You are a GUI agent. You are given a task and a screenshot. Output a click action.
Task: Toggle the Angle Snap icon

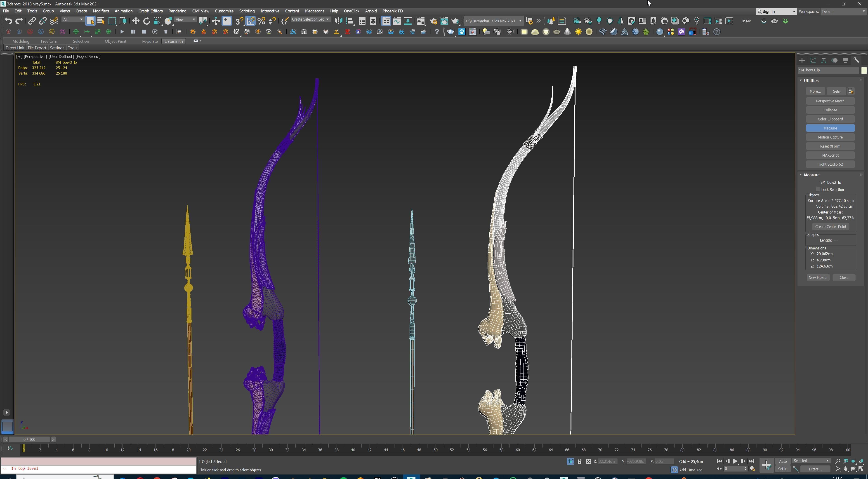pos(250,21)
